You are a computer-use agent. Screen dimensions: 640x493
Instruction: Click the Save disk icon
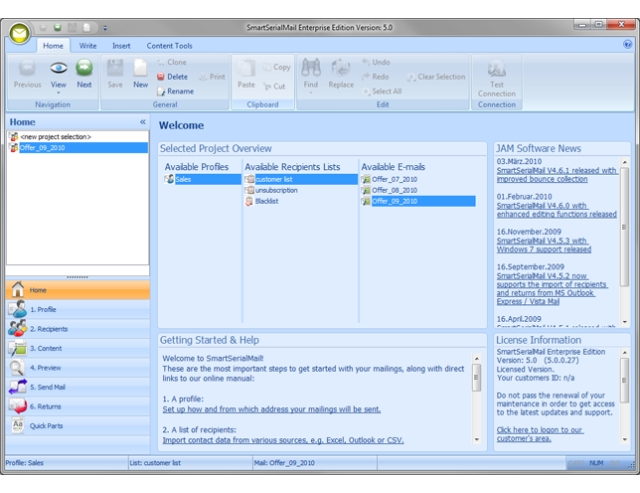click(x=115, y=68)
